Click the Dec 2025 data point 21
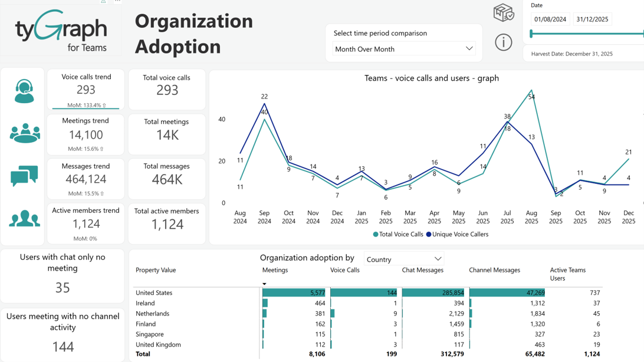The image size is (644, 362). 629,159
